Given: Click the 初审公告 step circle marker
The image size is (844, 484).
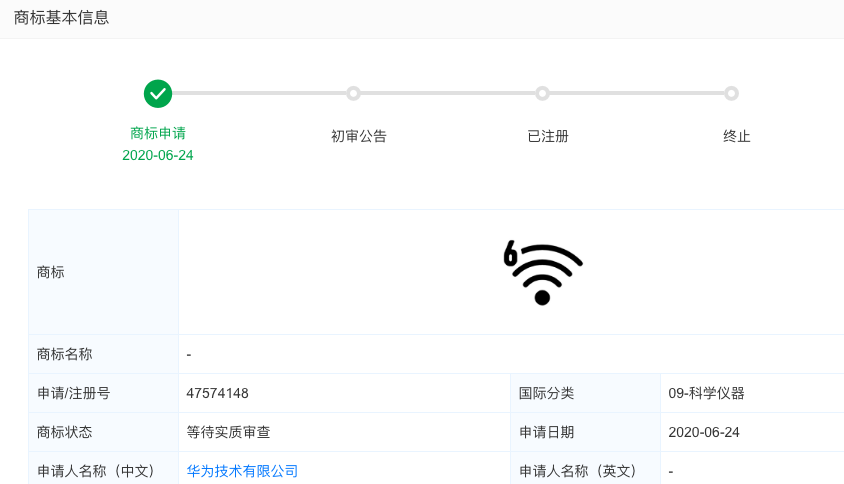Looking at the screenshot, I should coord(353,94).
